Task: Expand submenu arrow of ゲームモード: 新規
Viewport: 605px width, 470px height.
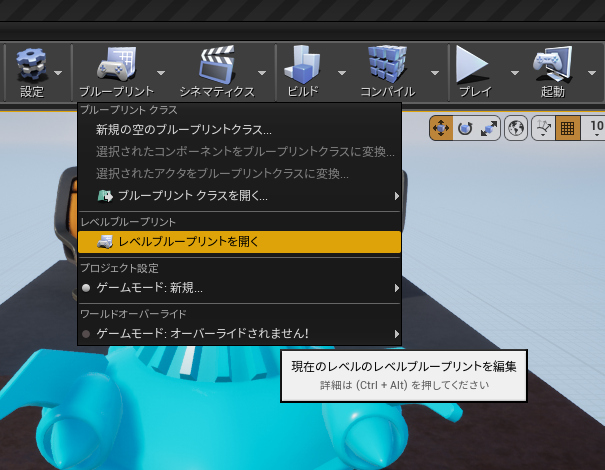Action: click(x=397, y=288)
